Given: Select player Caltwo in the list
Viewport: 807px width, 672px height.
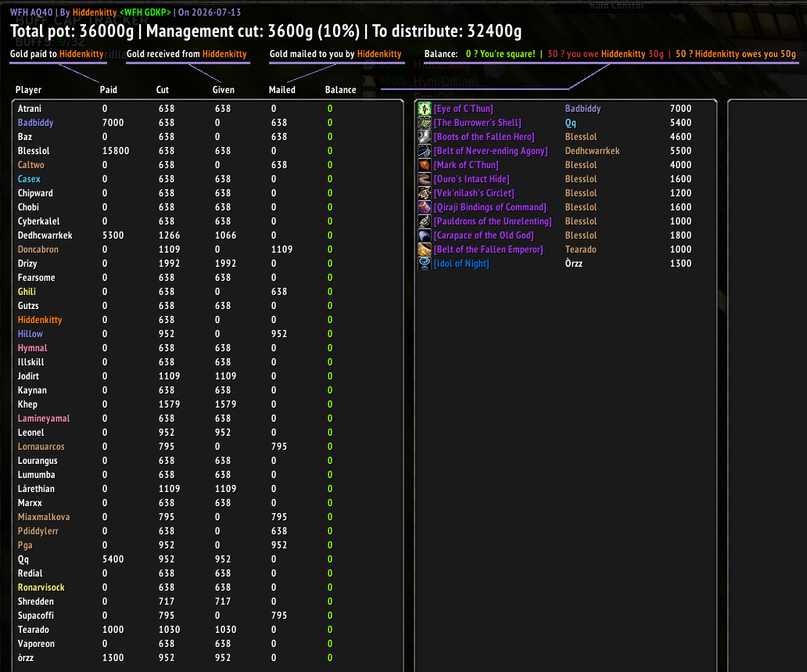Looking at the screenshot, I should (x=30, y=165).
